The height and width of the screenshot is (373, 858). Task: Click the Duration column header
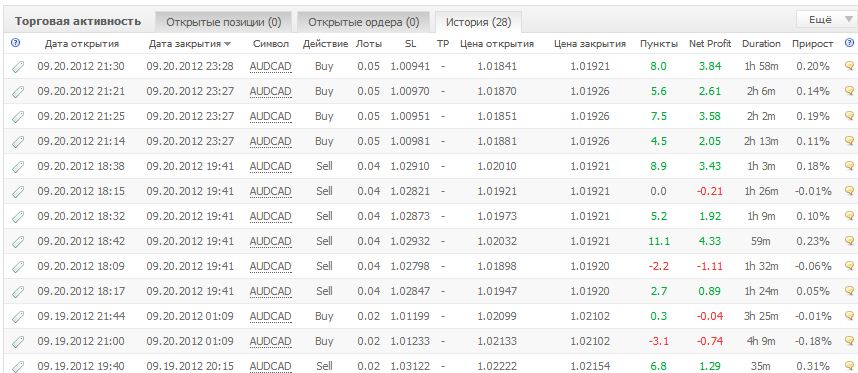coord(761,44)
